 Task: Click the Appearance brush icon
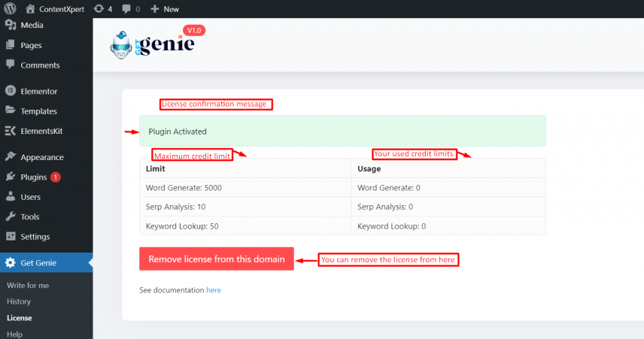pyautogui.click(x=11, y=157)
